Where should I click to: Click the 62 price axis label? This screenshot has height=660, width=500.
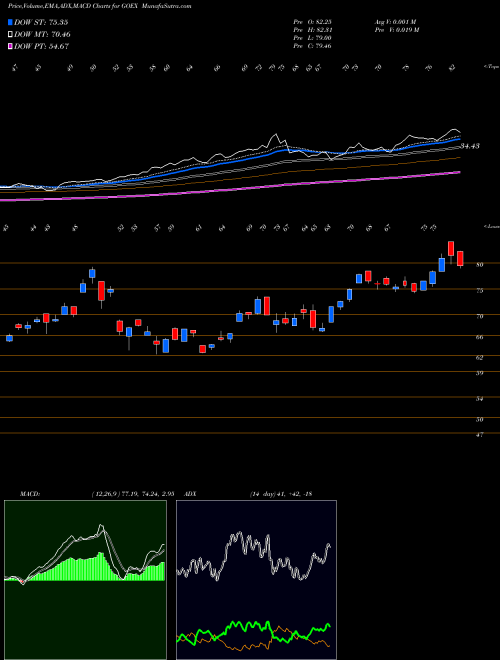(x=480, y=357)
